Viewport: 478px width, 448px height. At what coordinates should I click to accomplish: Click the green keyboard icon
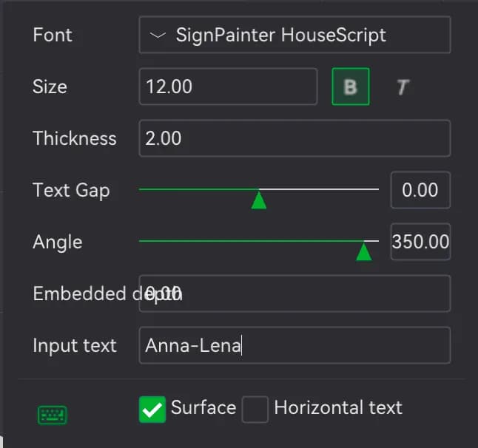pyautogui.click(x=53, y=415)
